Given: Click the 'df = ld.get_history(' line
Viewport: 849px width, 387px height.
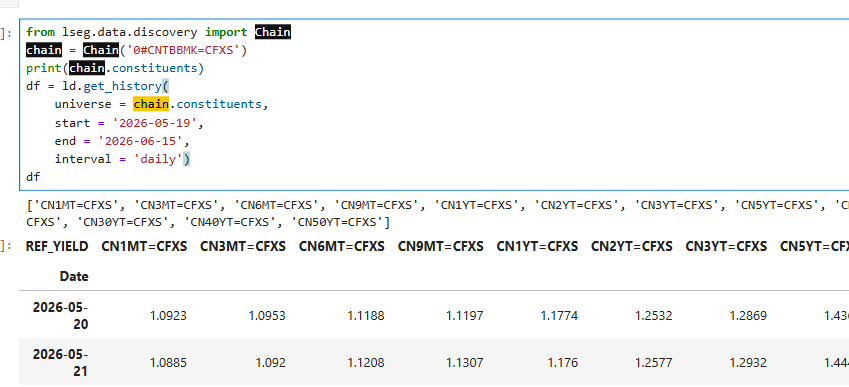Looking at the screenshot, I should tap(97, 86).
